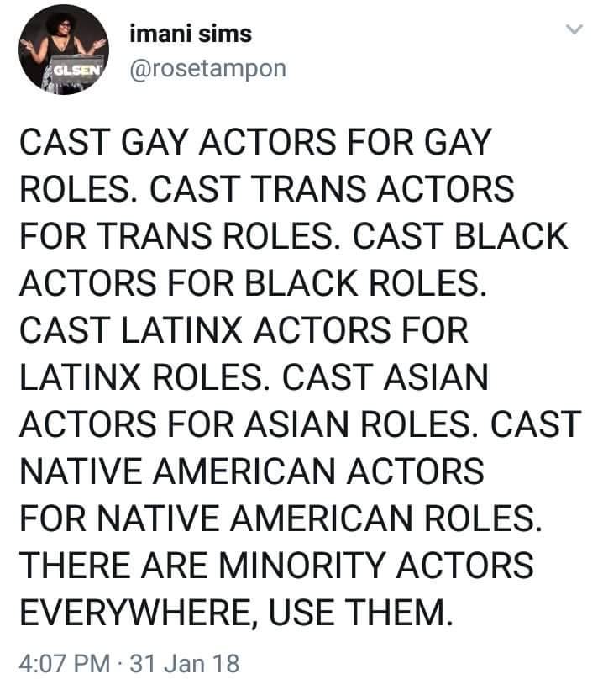Visit the @rosetampon handle link
Viewport: 603px width, 700px height.
click(x=207, y=69)
